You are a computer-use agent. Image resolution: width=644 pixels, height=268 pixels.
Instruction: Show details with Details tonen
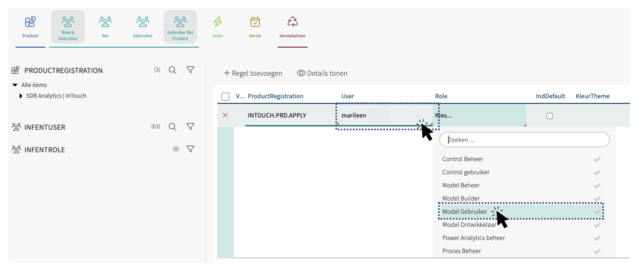click(322, 73)
